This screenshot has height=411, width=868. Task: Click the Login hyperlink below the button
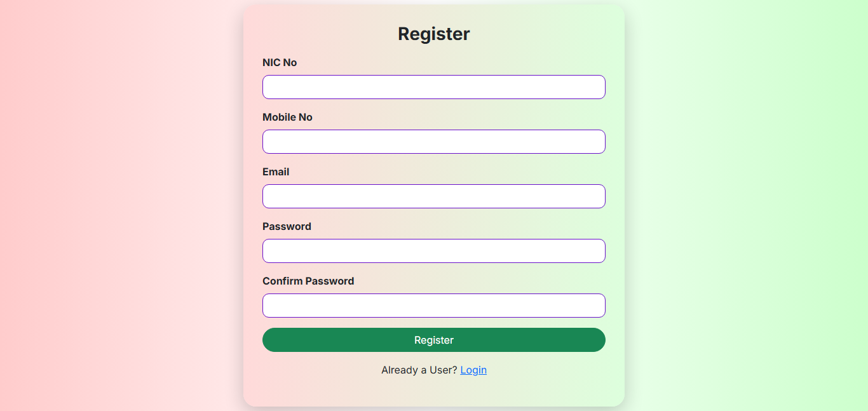[473, 370]
